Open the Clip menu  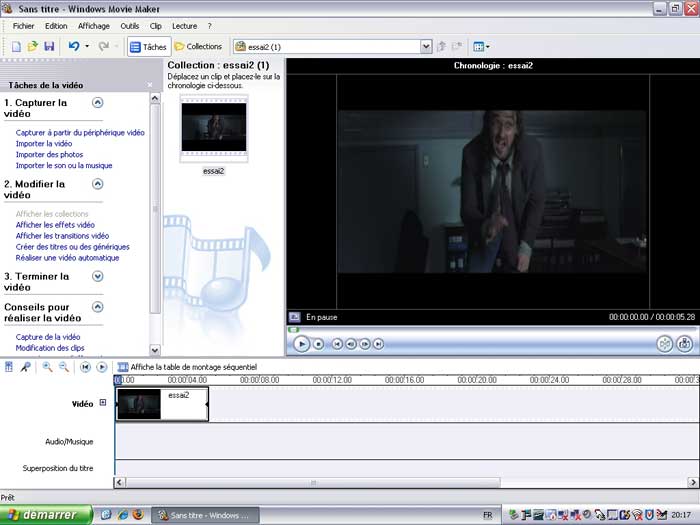(x=155, y=26)
